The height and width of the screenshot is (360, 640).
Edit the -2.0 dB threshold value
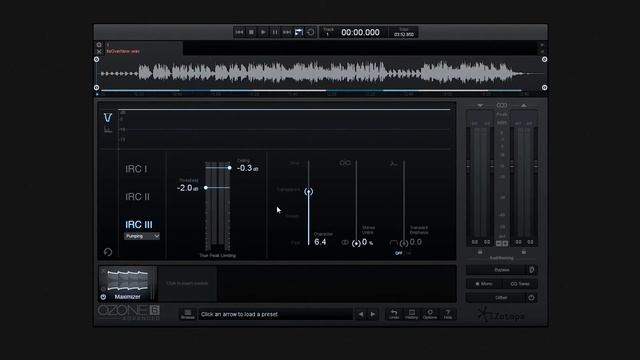tap(187, 188)
